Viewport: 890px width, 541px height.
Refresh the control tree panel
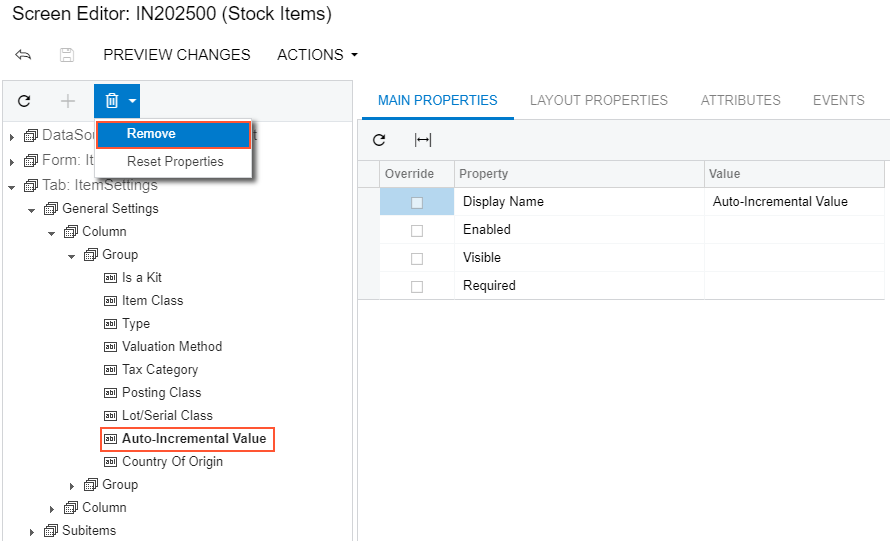coord(24,101)
